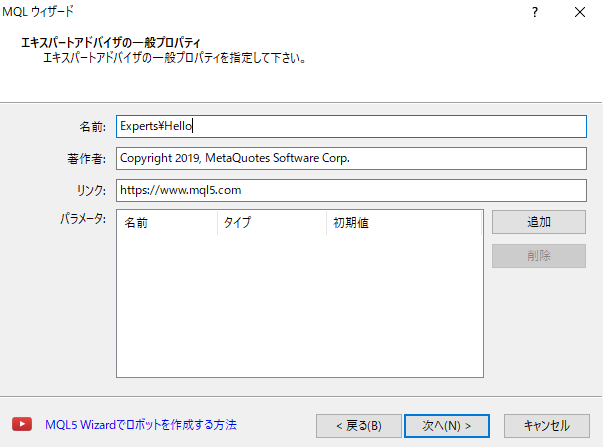603x447 pixels.
Task: Click the パラメータ label
Action: (83, 218)
